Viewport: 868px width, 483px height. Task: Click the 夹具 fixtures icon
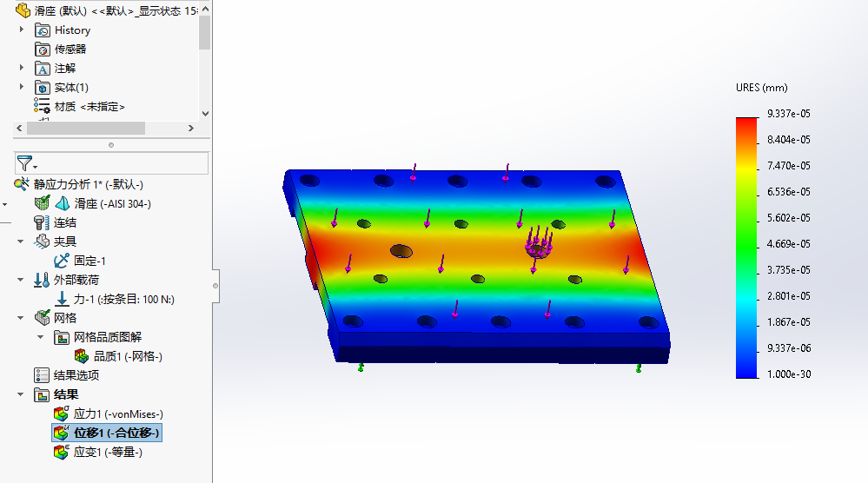tap(42, 241)
